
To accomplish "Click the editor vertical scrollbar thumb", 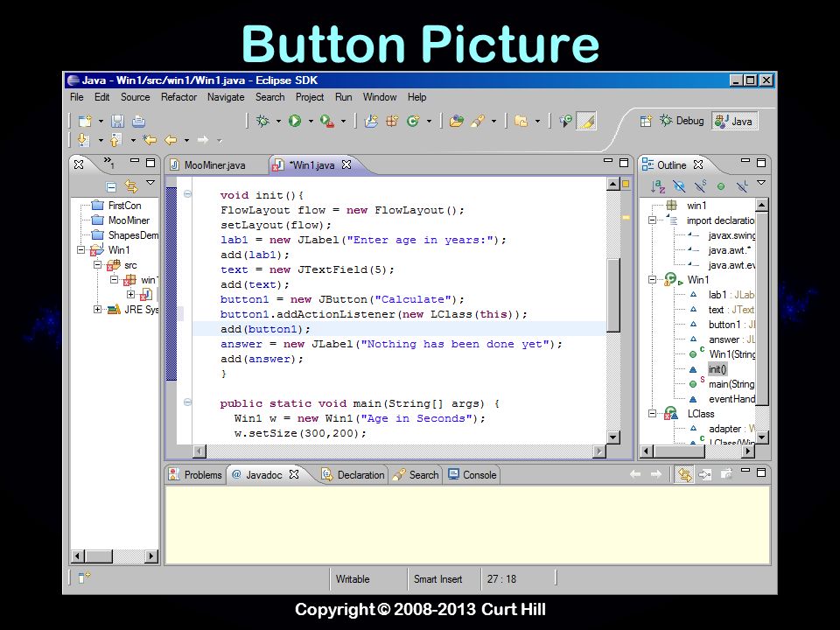I will (x=613, y=295).
